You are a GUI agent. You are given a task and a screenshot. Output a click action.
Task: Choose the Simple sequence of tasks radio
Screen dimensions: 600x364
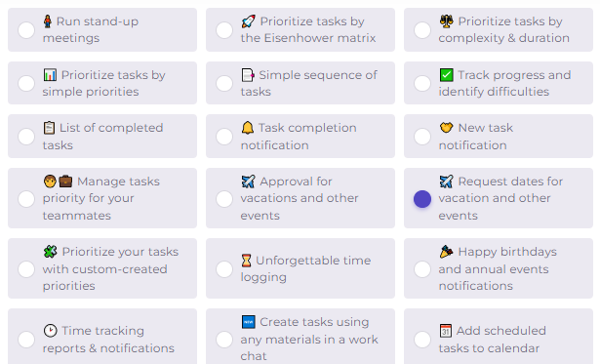[x=224, y=83]
